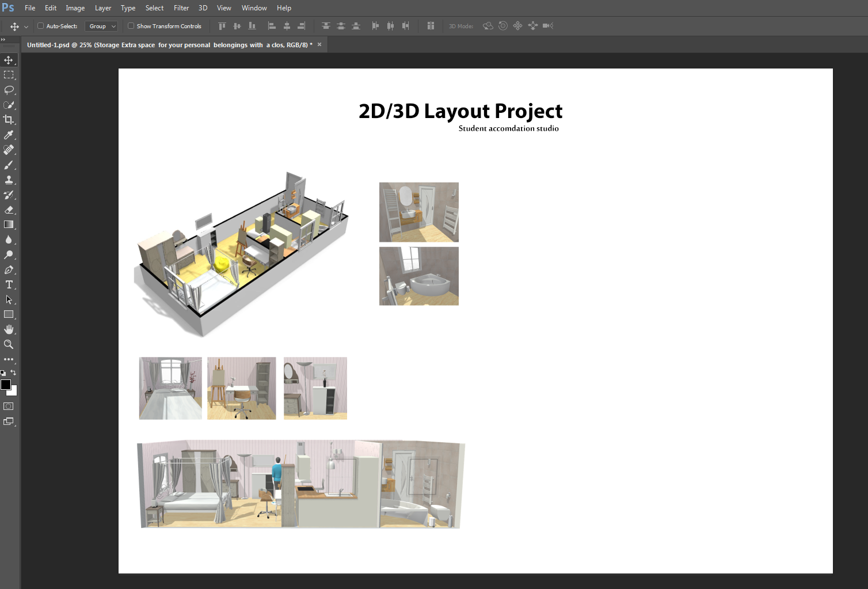Toggle Quick Mask mode

(x=9, y=406)
